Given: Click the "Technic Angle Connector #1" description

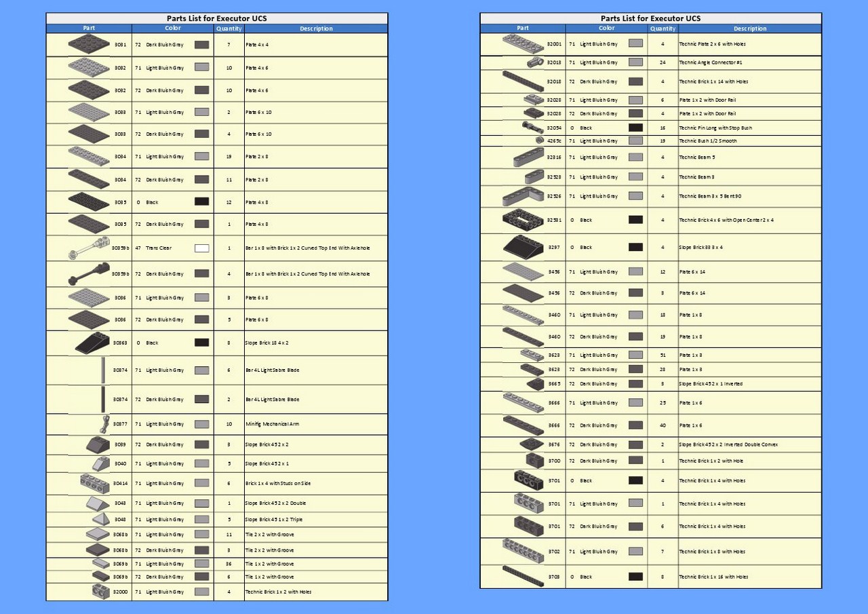Looking at the screenshot, I should [x=711, y=62].
